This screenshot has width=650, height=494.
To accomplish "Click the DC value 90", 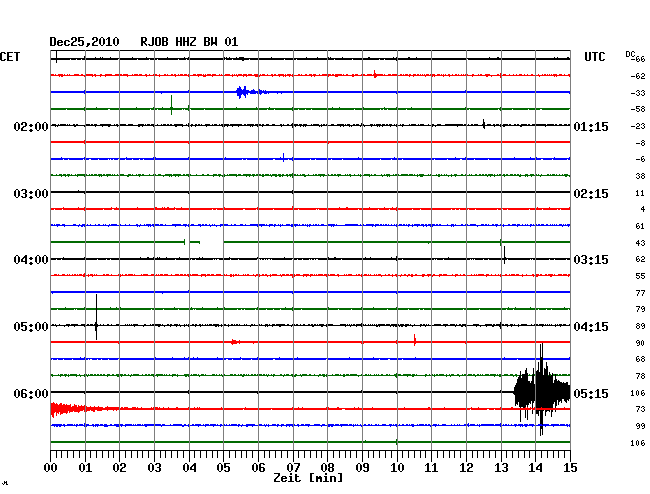I will [640, 343].
